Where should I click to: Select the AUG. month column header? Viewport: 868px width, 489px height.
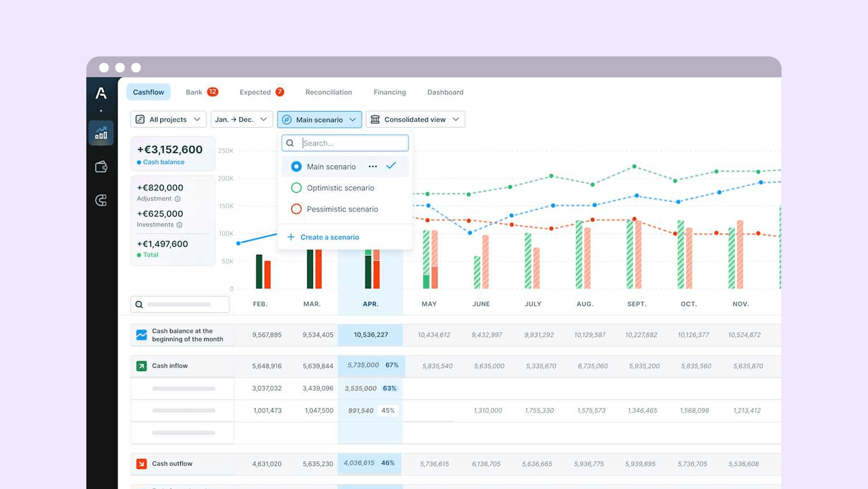coord(585,304)
